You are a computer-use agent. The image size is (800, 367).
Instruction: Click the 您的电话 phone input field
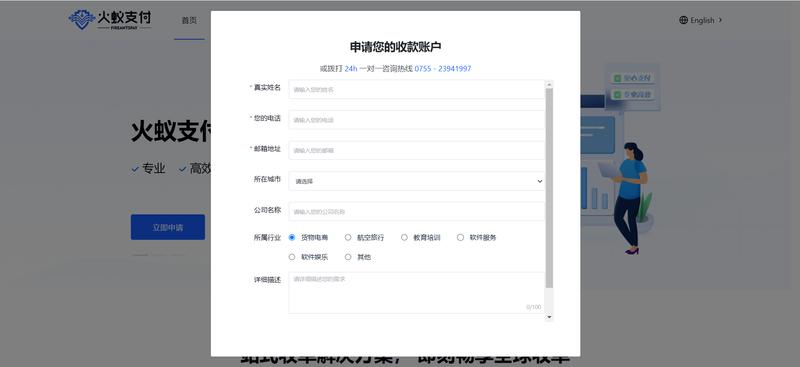[x=416, y=120]
